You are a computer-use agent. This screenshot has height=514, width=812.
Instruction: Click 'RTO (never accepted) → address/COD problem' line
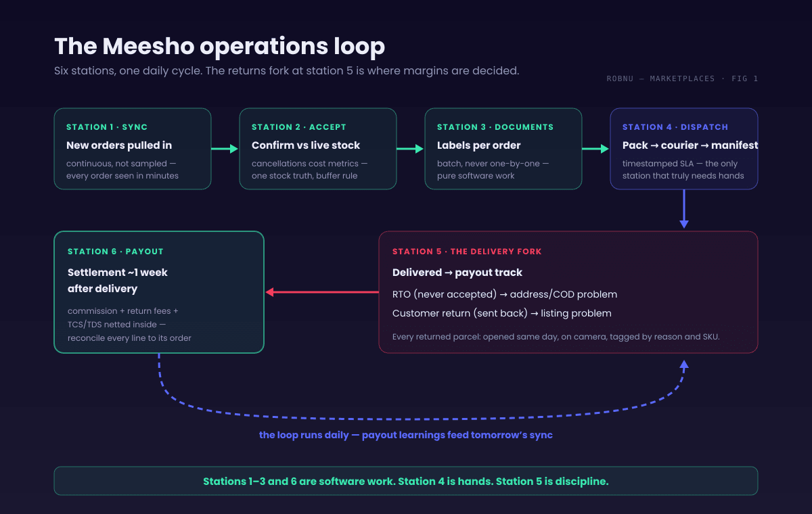click(505, 294)
